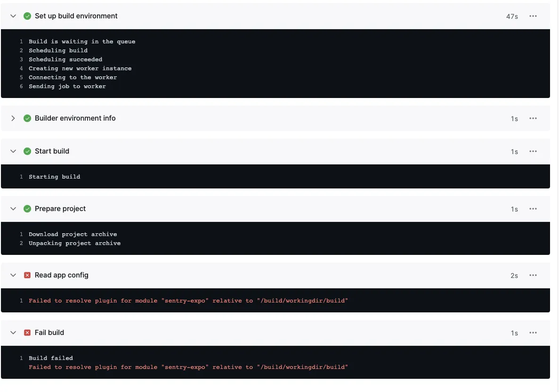Image resolution: width=559 pixels, height=392 pixels.
Task: Click the green success icon for Start build
Action: 27,151
